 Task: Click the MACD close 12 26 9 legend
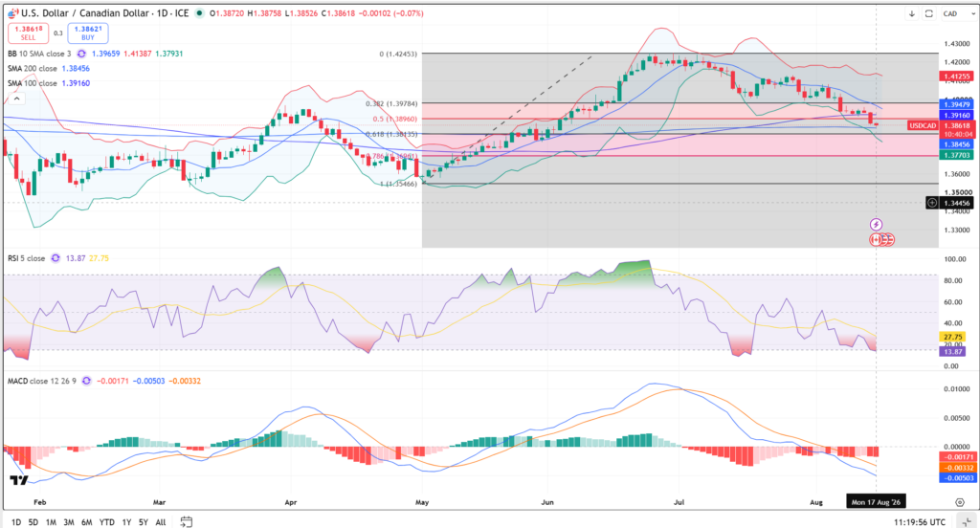click(42, 381)
